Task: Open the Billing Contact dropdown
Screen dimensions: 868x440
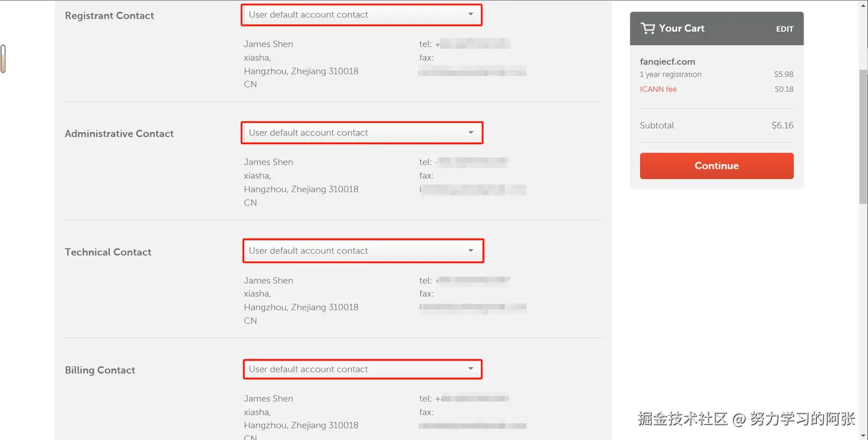Action: [x=363, y=369]
